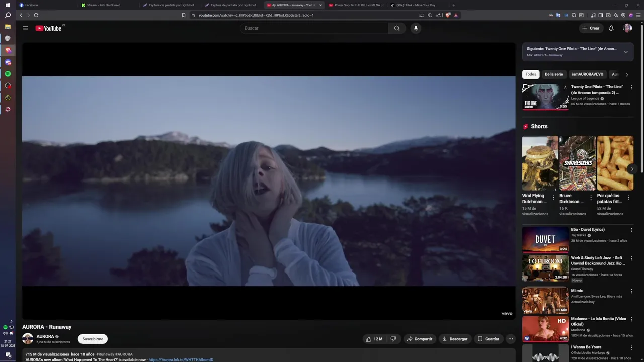Image resolution: width=644 pixels, height=362 pixels.
Task: Open the I Wanna Be Yours title
Action: point(586,347)
